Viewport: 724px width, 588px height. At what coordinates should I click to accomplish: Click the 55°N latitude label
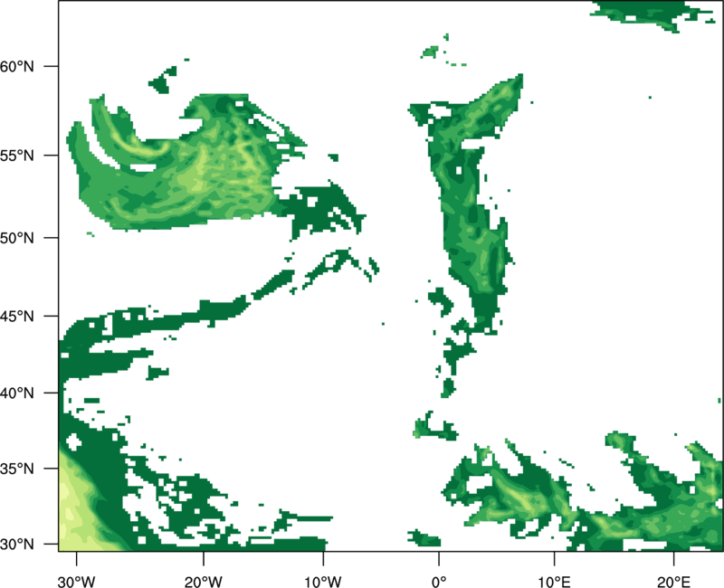click(x=17, y=156)
